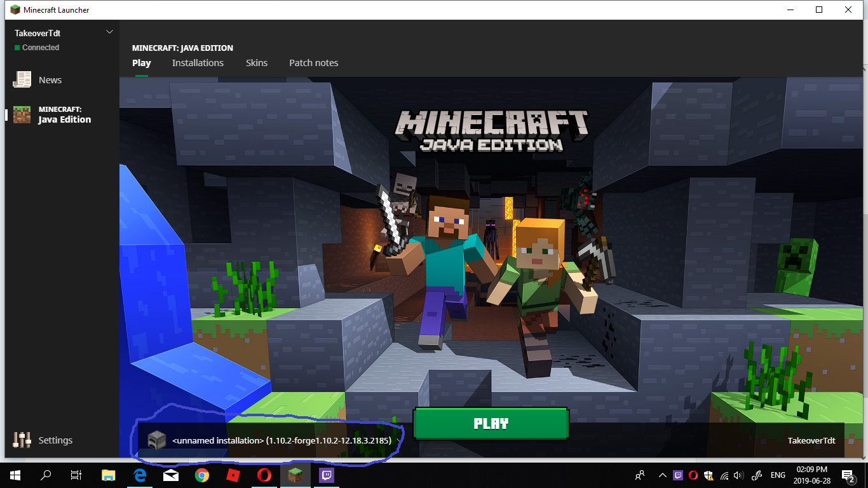Click the Twitch system tray icon
Viewport: 868px width, 488px height.
pos(678,475)
